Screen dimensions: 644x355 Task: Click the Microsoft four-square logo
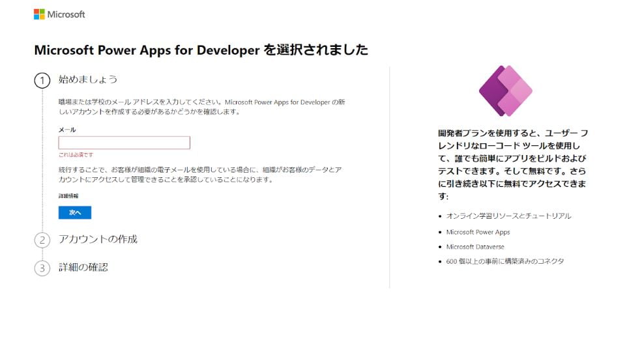(x=39, y=14)
